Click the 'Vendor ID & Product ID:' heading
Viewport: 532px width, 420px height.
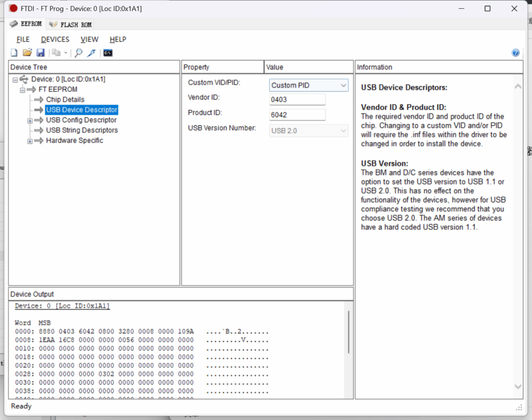(x=403, y=107)
